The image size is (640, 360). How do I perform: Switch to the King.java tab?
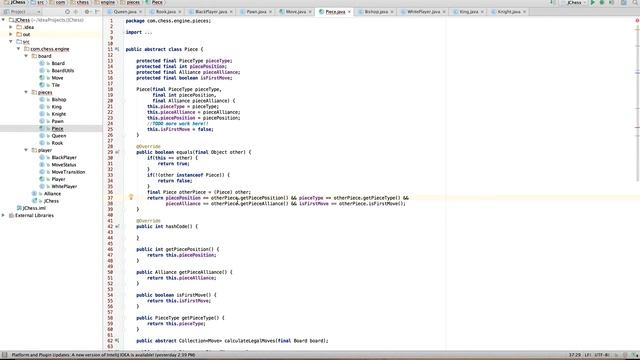(x=468, y=12)
